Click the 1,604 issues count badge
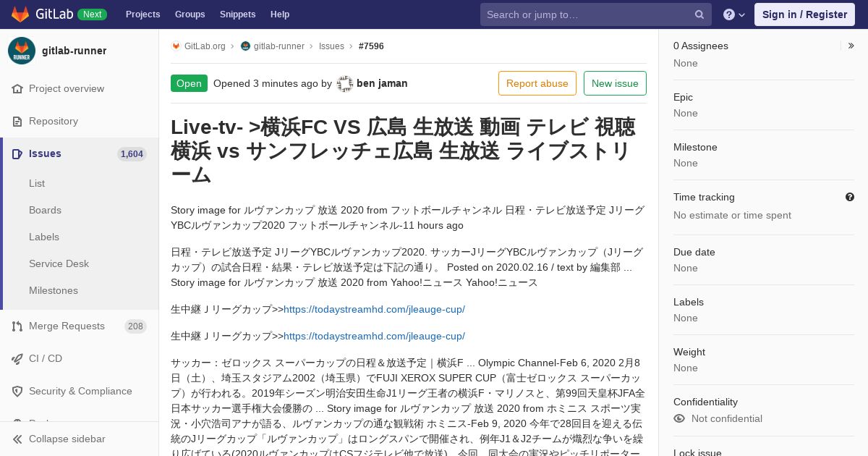Screen dimensions: 868x456 tap(132, 153)
